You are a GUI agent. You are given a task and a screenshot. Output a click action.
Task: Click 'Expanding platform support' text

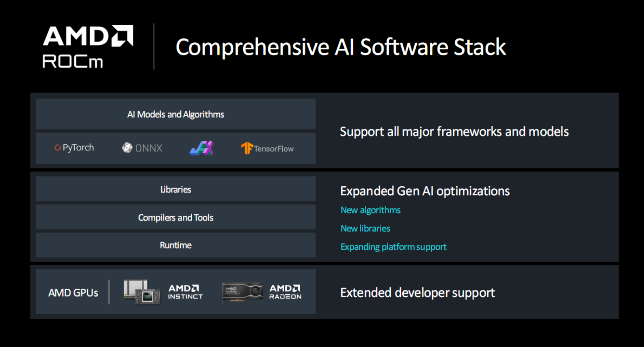click(x=394, y=247)
